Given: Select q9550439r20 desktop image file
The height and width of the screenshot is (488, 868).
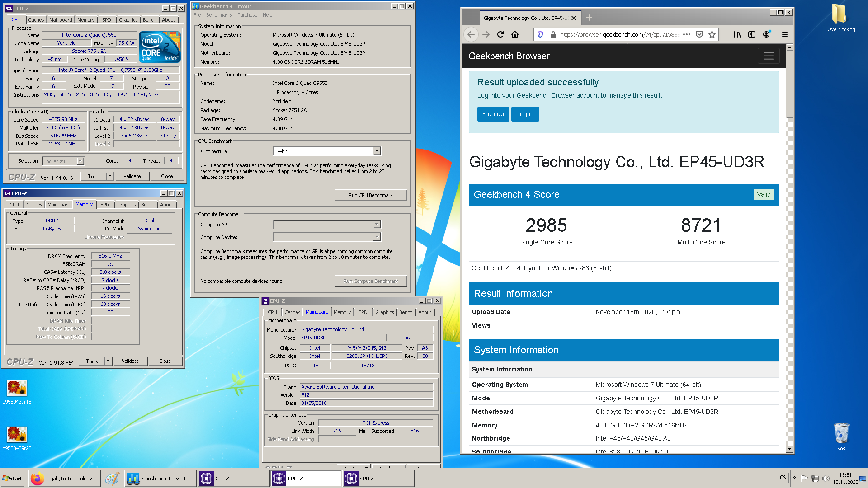Looking at the screenshot, I should click(17, 438).
